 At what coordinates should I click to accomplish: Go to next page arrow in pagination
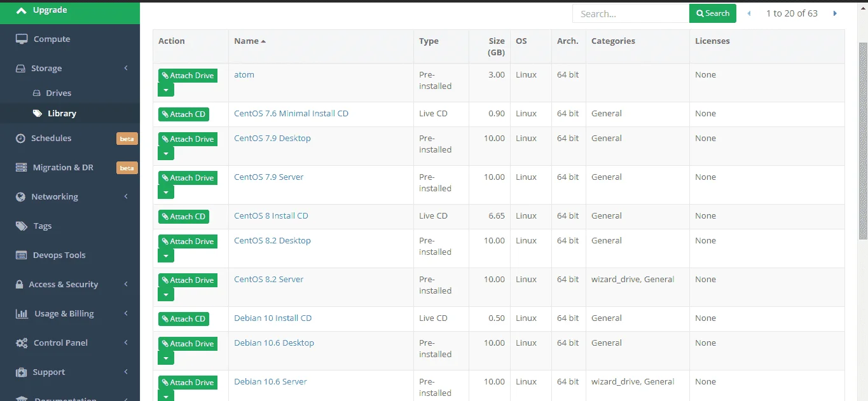click(x=835, y=13)
